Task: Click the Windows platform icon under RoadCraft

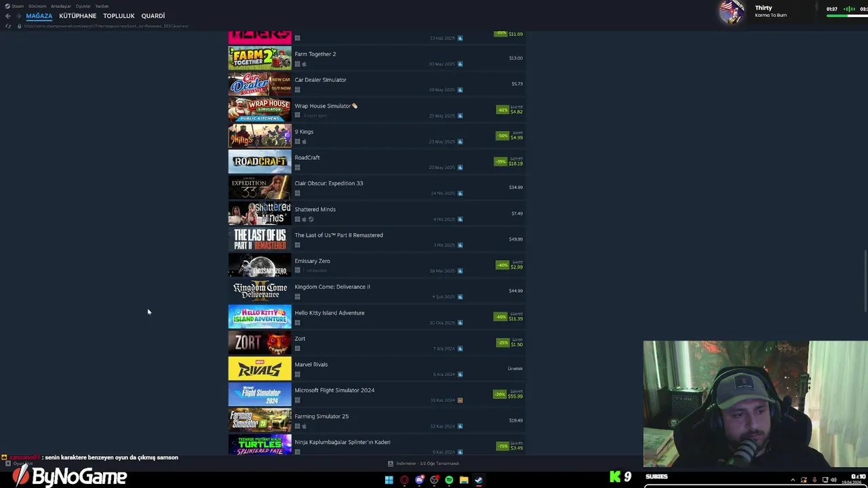Action: pos(297,167)
